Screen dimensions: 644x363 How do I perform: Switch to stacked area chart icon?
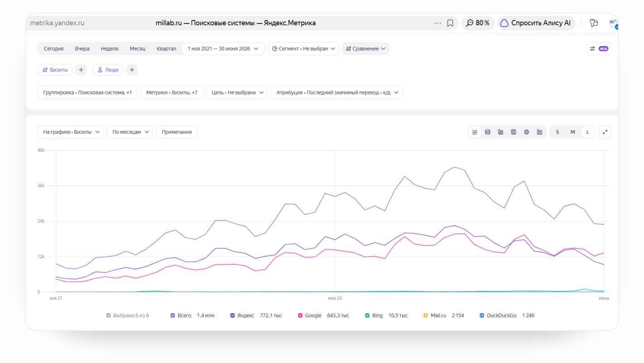coord(488,132)
